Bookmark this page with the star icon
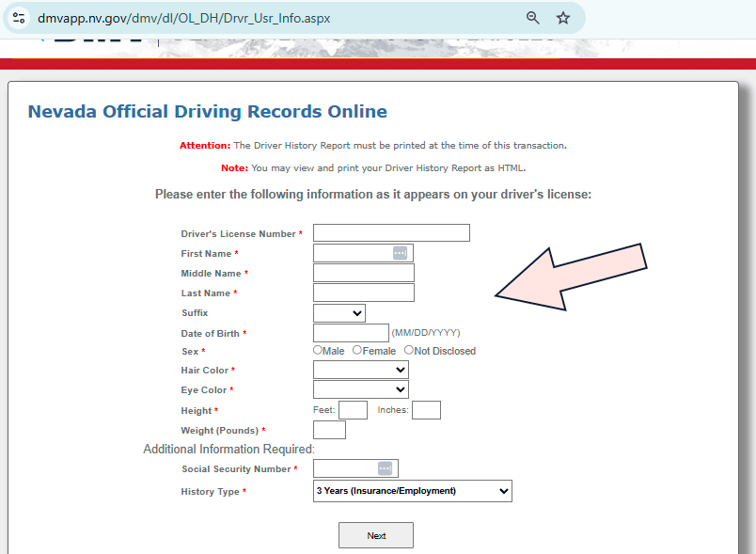The image size is (756, 554). pos(563,18)
